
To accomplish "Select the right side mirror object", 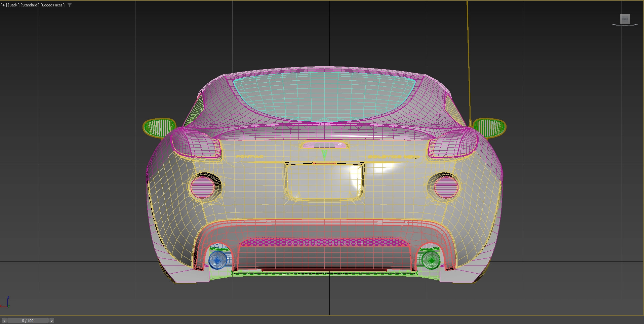I will (489, 127).
